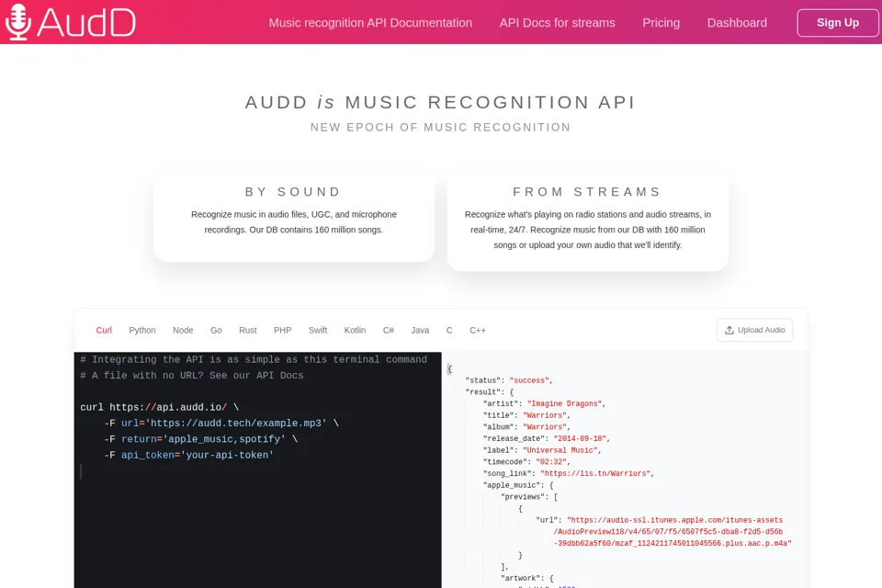Click the upload arrow icon
Image resolution: width=882 pixels, height=588 pixels.
coord(729,331)
